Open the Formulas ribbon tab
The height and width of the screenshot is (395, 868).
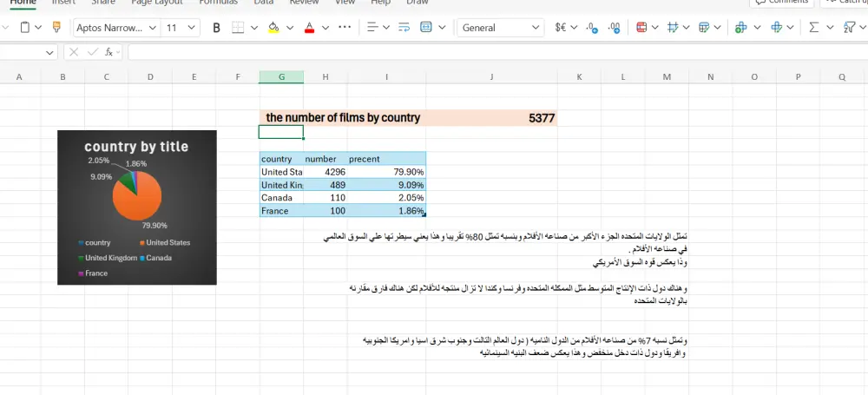[x=218, y=3]
